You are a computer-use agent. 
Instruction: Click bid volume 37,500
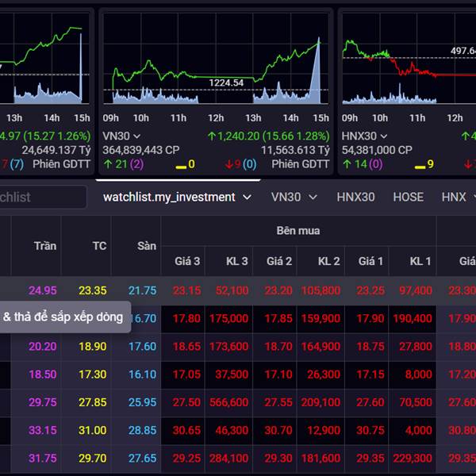click(232, 374)
